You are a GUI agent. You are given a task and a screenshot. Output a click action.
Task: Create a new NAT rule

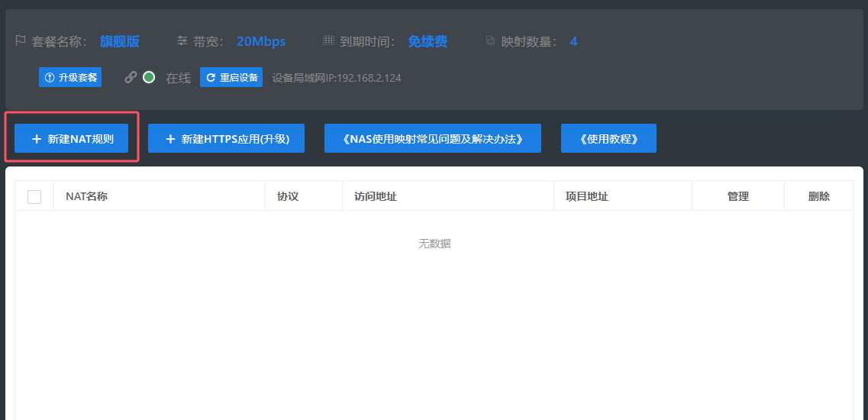coord(72,138)
